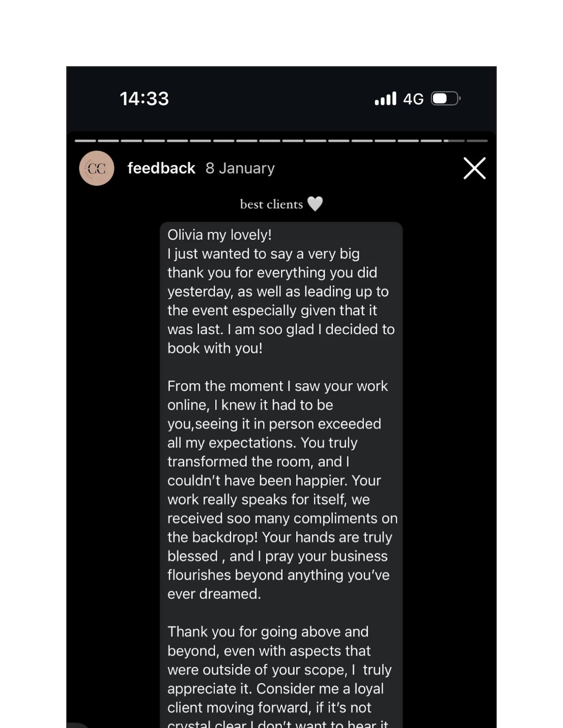
Task: Tap the white heart emoji sticker
Action: [x=315, y=204]
